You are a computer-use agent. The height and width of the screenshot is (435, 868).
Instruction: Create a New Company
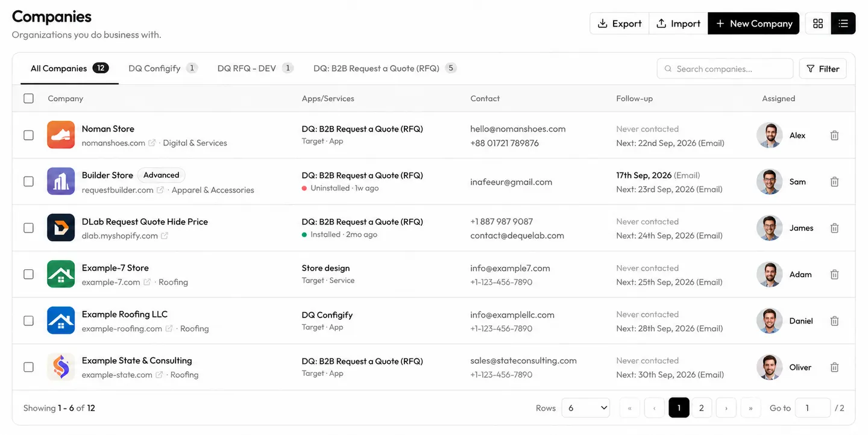[753, 23]
